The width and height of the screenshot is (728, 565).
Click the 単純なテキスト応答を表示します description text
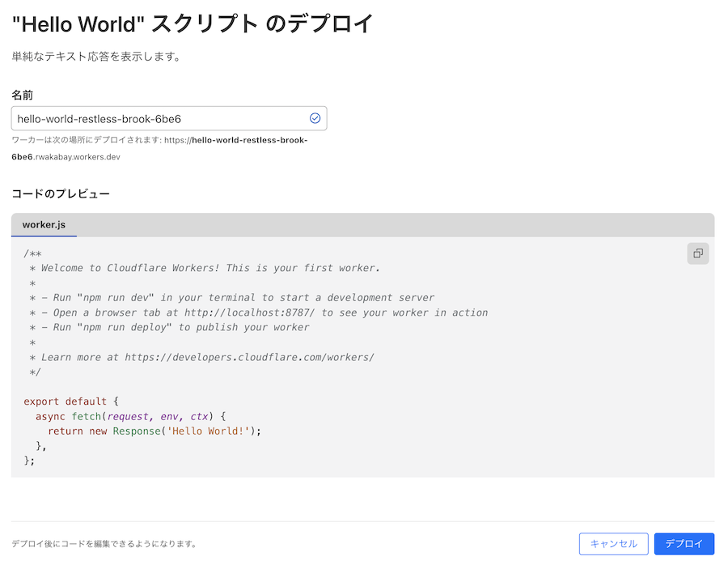95,57
